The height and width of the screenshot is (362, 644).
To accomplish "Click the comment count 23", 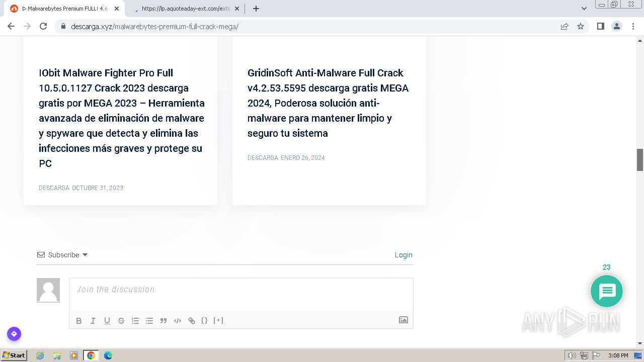I will click(606, 267).
